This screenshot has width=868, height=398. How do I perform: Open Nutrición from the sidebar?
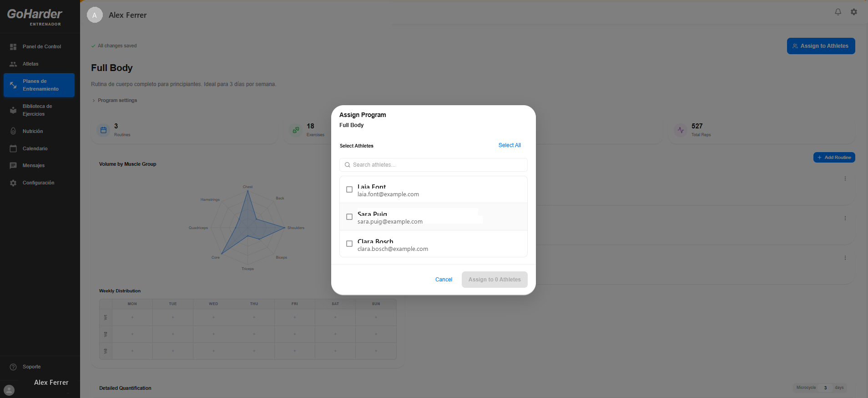[x=39, y=131]
